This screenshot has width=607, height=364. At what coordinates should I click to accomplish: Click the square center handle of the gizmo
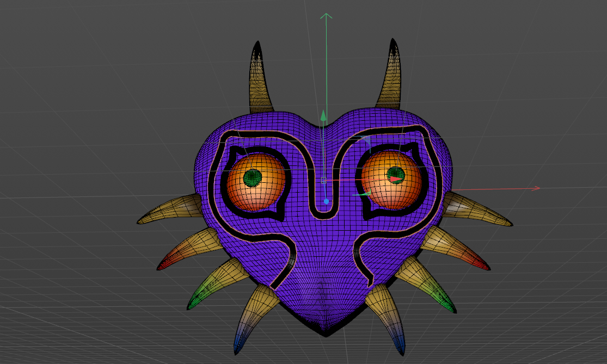323,180
